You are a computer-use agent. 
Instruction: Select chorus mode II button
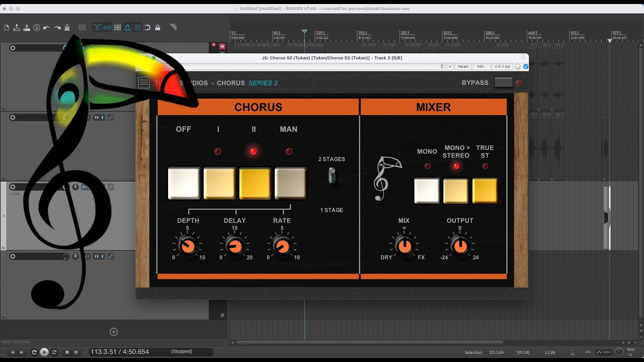click(255, 184)
